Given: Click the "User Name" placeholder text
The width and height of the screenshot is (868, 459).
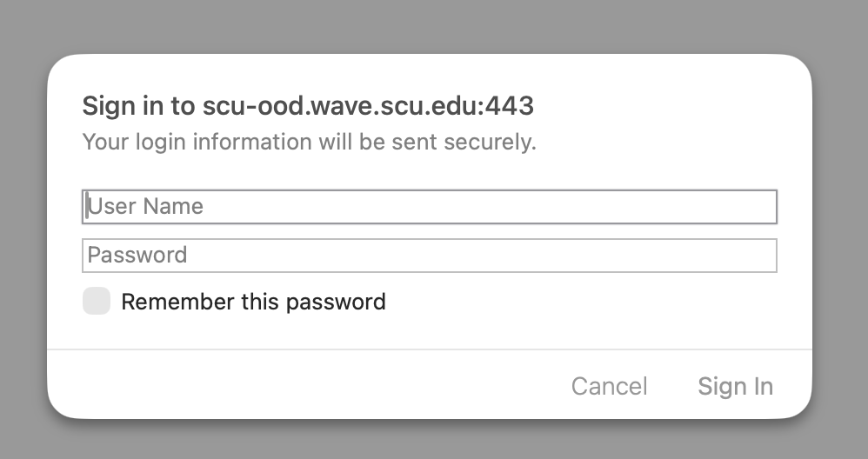Looking at the screenshot, I should pos(145,207).
